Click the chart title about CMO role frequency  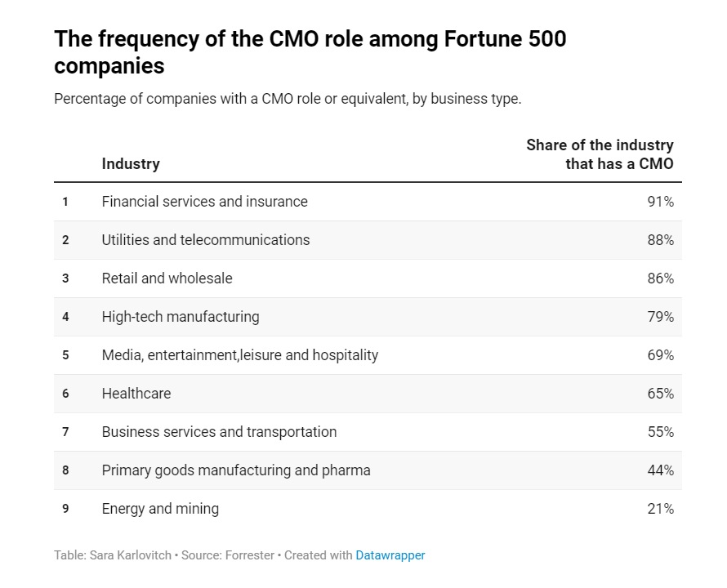(310, 51)
